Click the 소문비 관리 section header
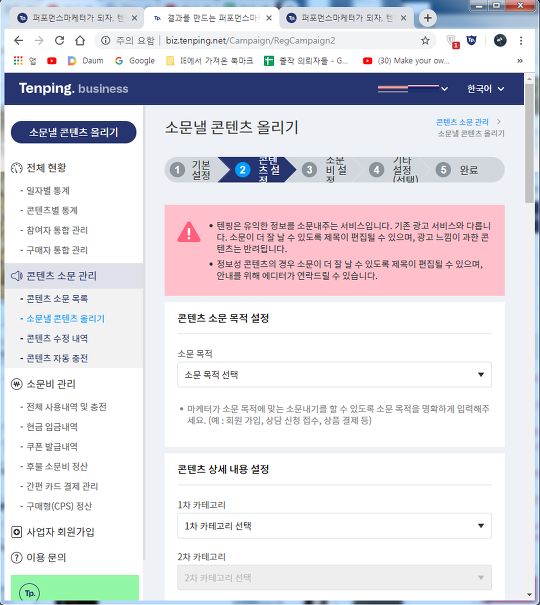This screenshot has width=540, height=605. pyautogui.click(x=43, y=384)
